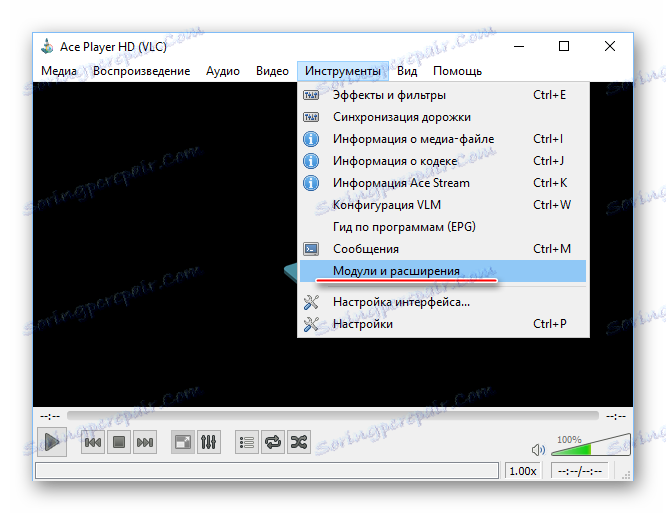The width and height of the screenshot is (666, 513).
Task: Toggle loop repeat mode
Action: pyautogui.click(x=273, y=443)
